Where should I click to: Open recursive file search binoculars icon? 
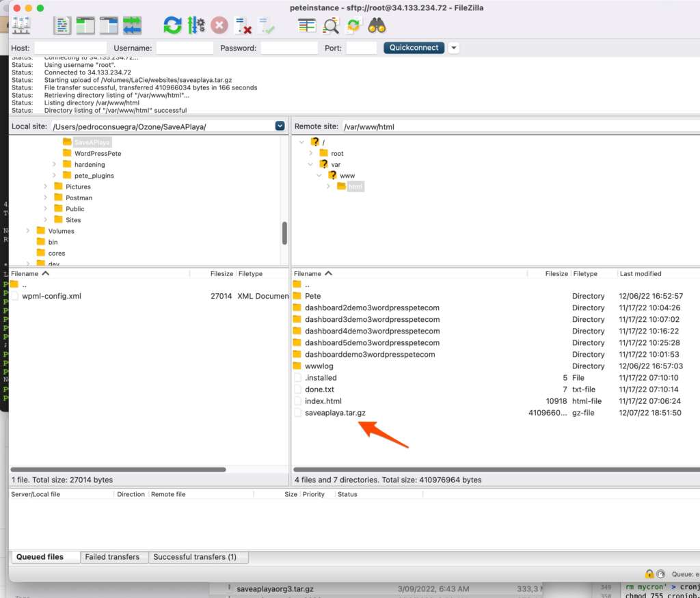coord(377,26)
